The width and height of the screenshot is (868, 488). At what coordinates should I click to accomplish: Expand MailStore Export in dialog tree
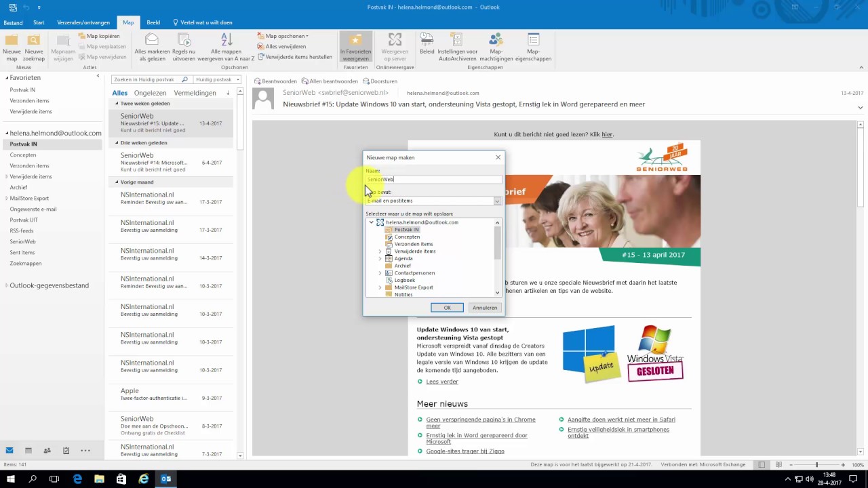coord(380,287)
